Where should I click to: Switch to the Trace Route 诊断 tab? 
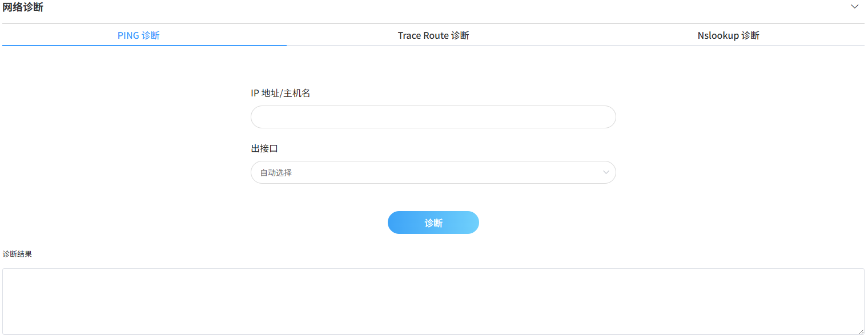click(433, 35)
